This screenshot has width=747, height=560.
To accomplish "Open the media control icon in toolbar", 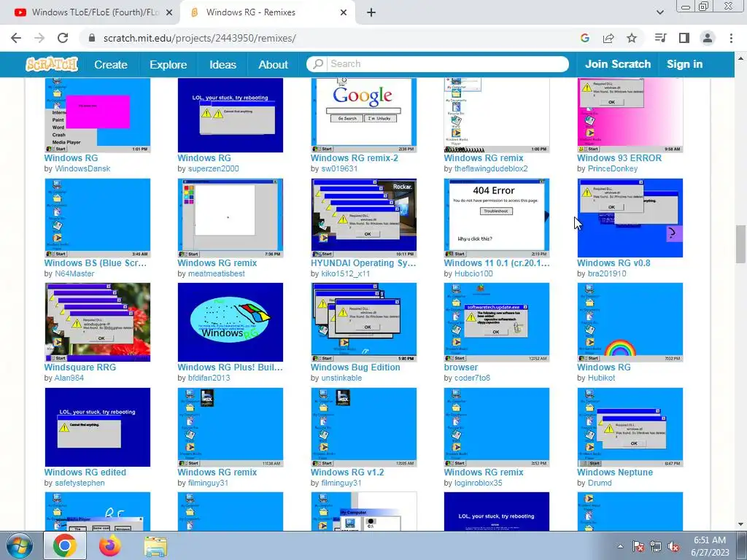I will [661, 38].
